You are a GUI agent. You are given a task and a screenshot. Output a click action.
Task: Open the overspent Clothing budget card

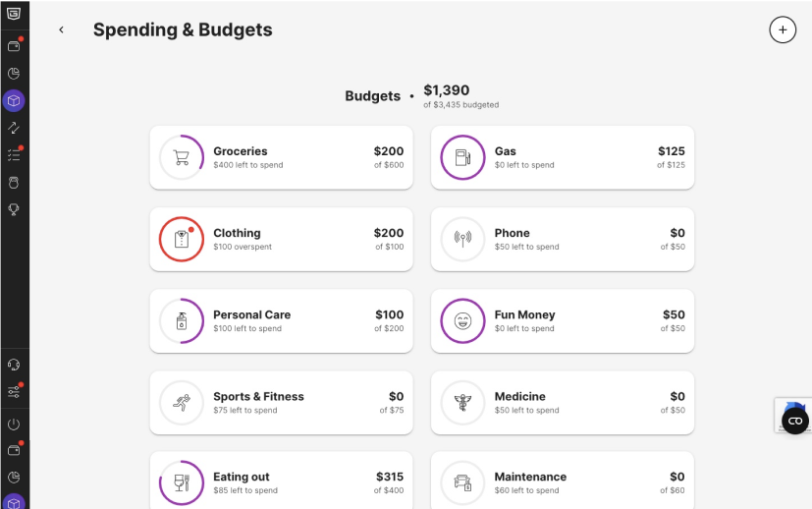(x=281, y=240)
